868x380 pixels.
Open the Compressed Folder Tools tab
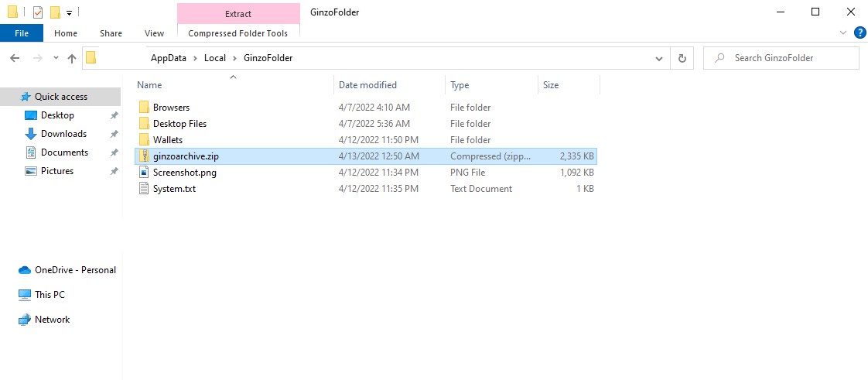point(238,33)
